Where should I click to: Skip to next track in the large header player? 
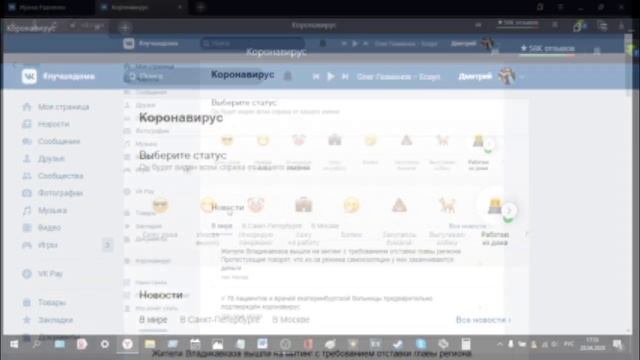click(345, 76)
